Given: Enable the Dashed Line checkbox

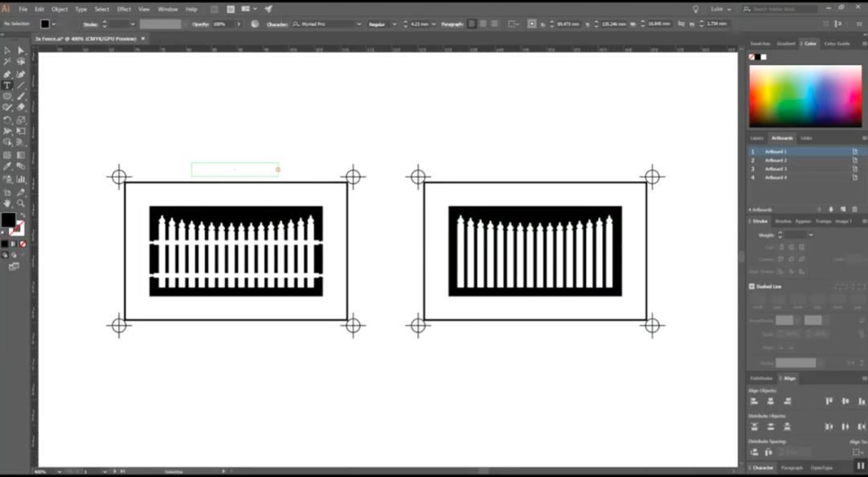Looking at the screenshot, I should [x=751, y=287].
